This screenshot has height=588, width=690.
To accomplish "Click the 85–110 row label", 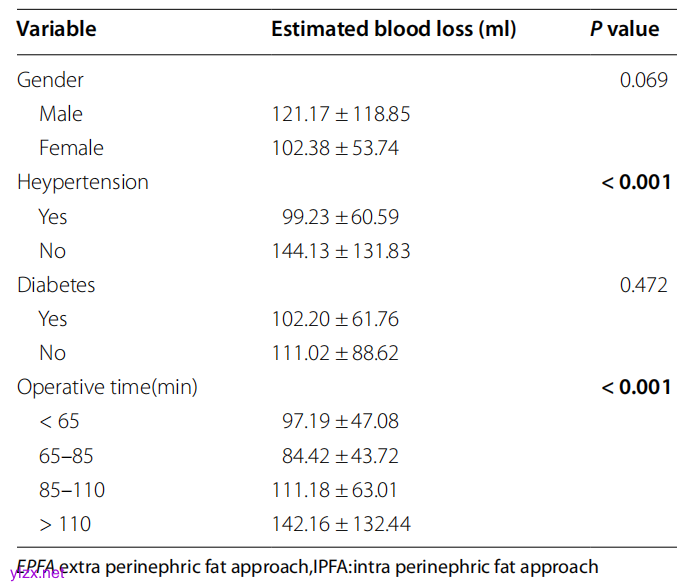I will click(x=72, y=490).
